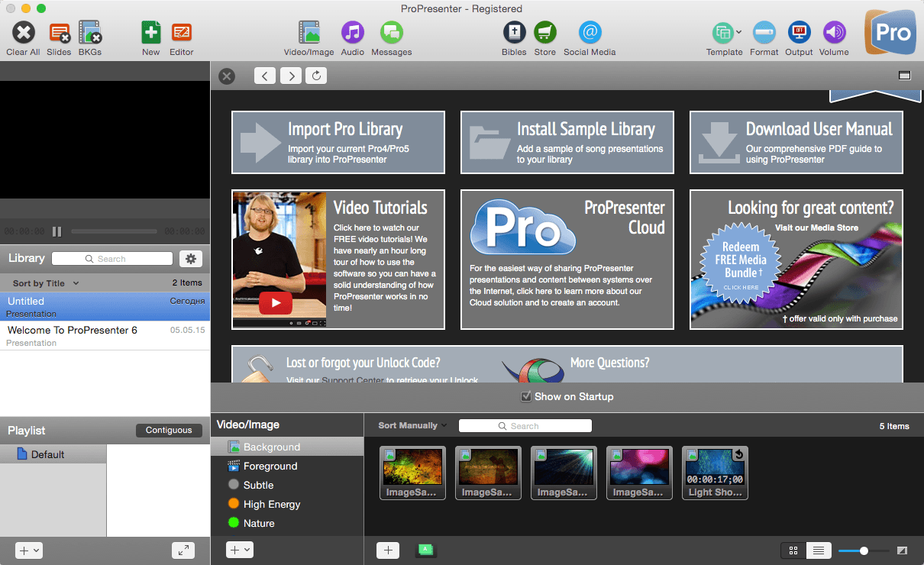
Task: Go back in the welcome browser
Action: click(x=265, y=76)
